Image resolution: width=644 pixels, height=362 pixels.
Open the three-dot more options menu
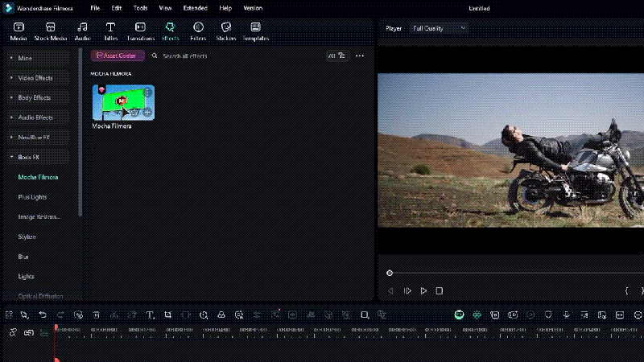point(359,56)
